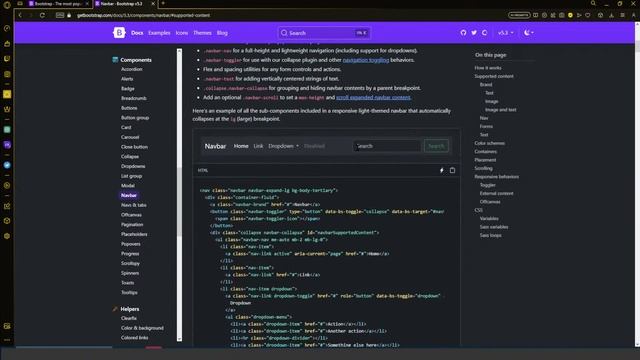Viewport: 640px width, 360px height.
Task: Open Themes in the header menu
Action: (x=202, y=33)
